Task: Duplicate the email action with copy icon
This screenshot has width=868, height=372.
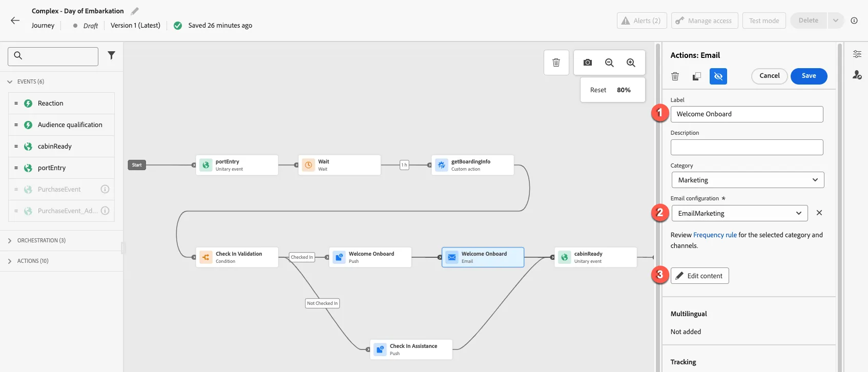Action: [x=697, y=76]
